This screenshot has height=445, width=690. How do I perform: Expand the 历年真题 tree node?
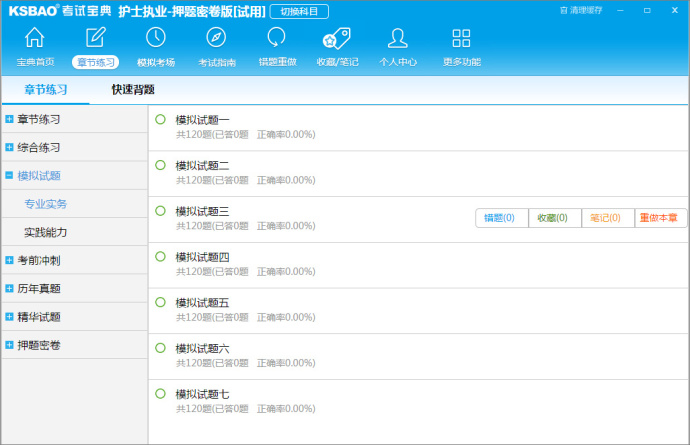click(x=9, y=288)
